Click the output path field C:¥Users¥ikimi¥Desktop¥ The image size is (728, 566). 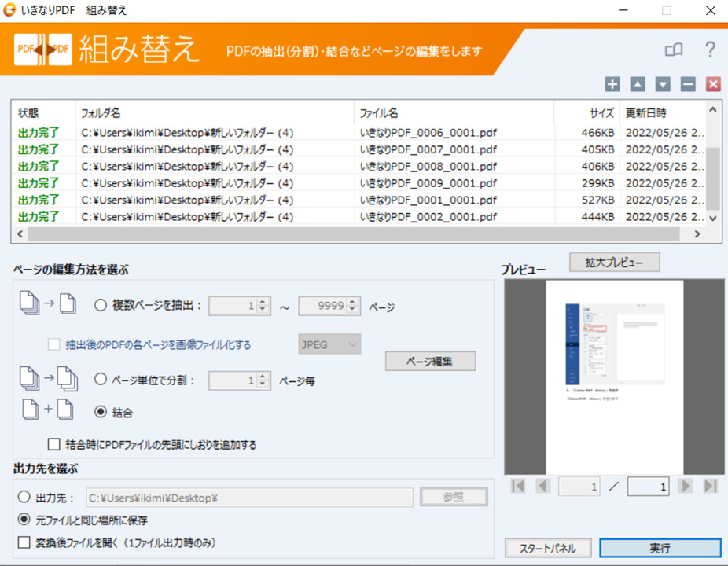(249, 498)
